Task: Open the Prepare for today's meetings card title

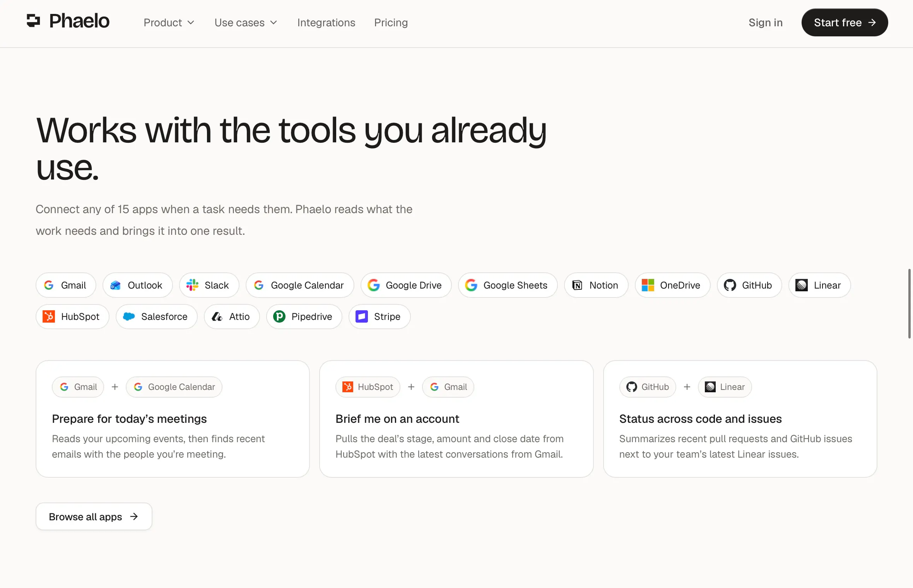Action: 129,419
